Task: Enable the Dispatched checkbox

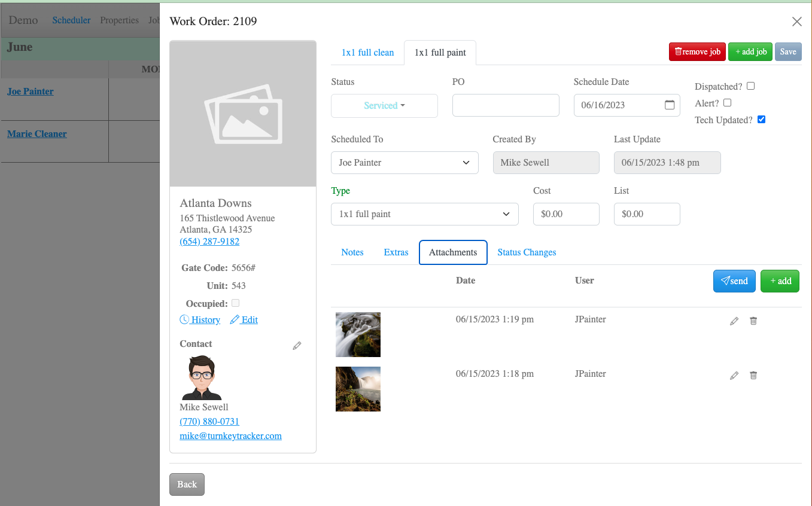Action: click(750, 86)
